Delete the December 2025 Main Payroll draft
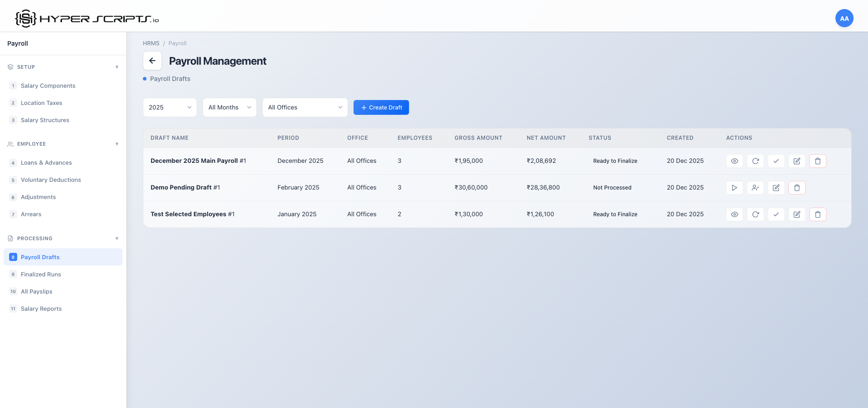This screenshot has width=868, height=408. pyautogui.click(x=817, y=161)
